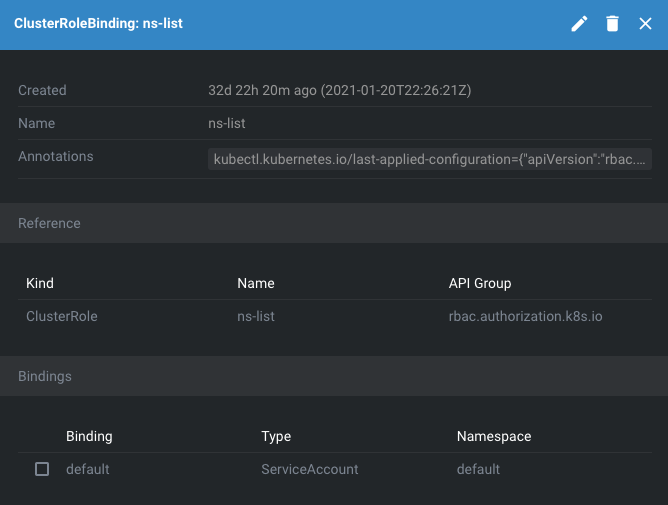Click the default binding name cell

point(88,469)
